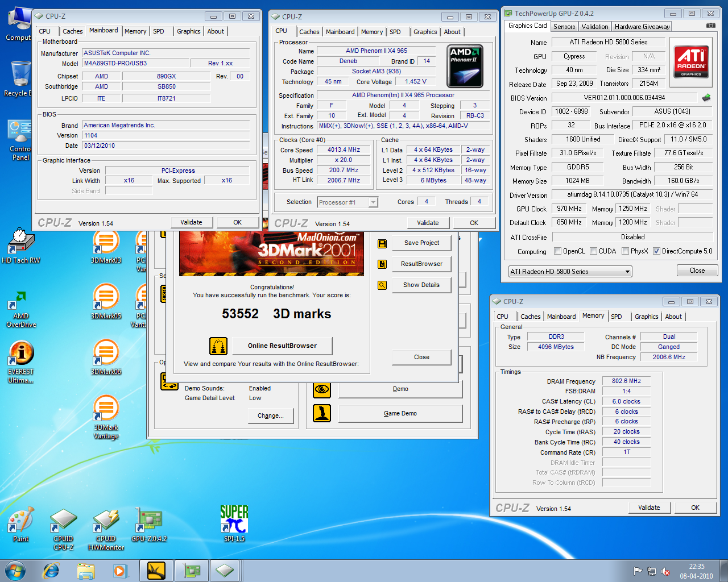The height and width of the screenshot is (582, 728).
Task: Open the Sensors tab in GPU-Z
Action: 564,27
